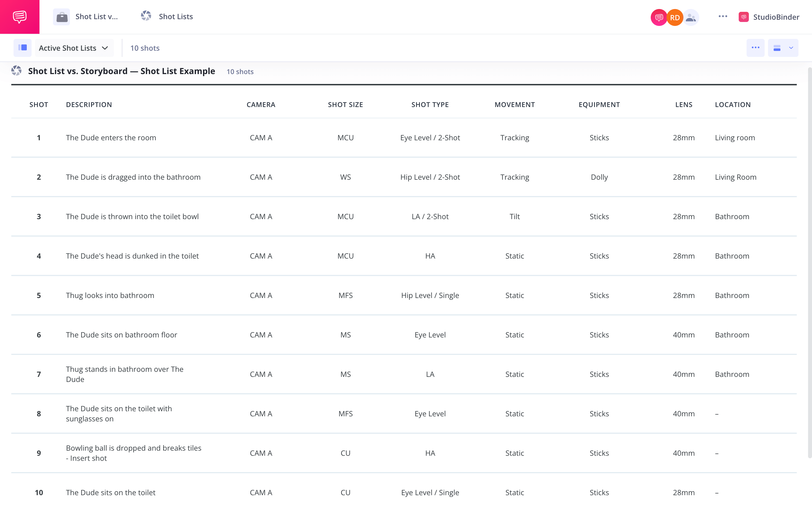Open the project briefcase icon in the header

[x=61, y=16]
